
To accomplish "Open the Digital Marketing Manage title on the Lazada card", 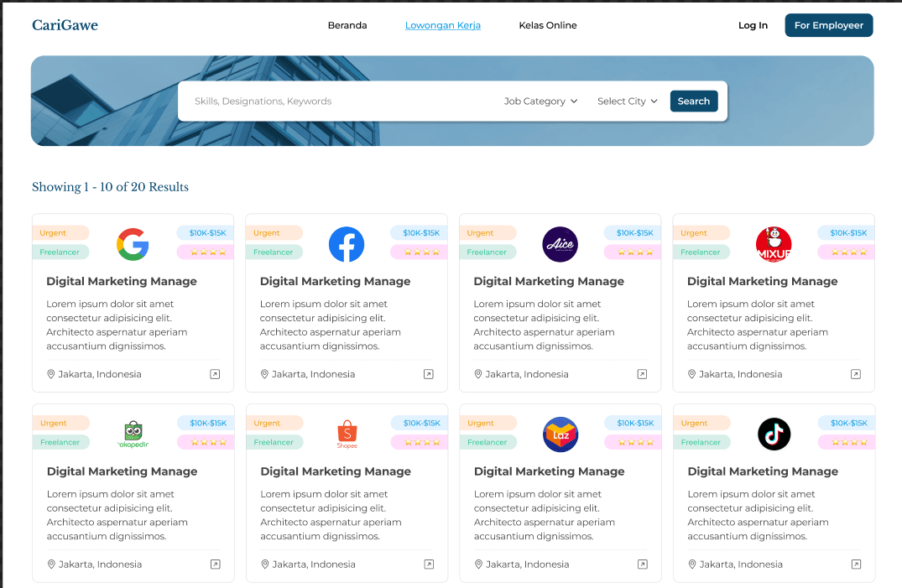I will pos(550,471).
